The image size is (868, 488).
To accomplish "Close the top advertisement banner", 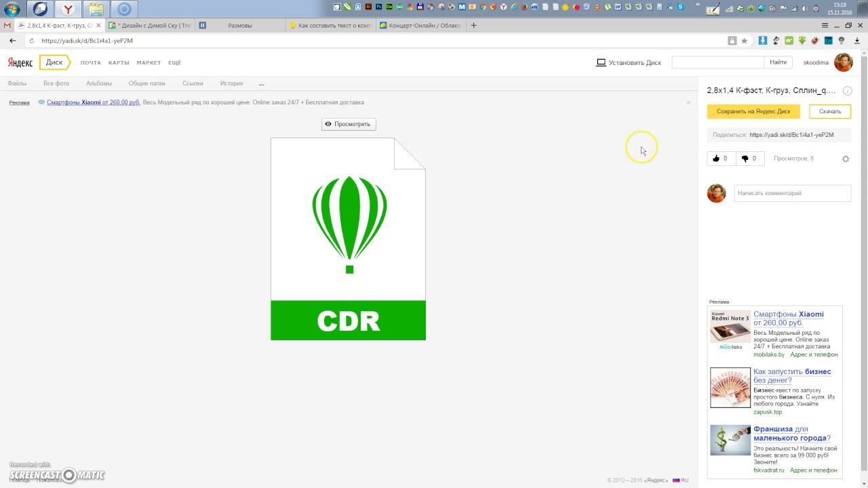I will (x=688, y=102).
